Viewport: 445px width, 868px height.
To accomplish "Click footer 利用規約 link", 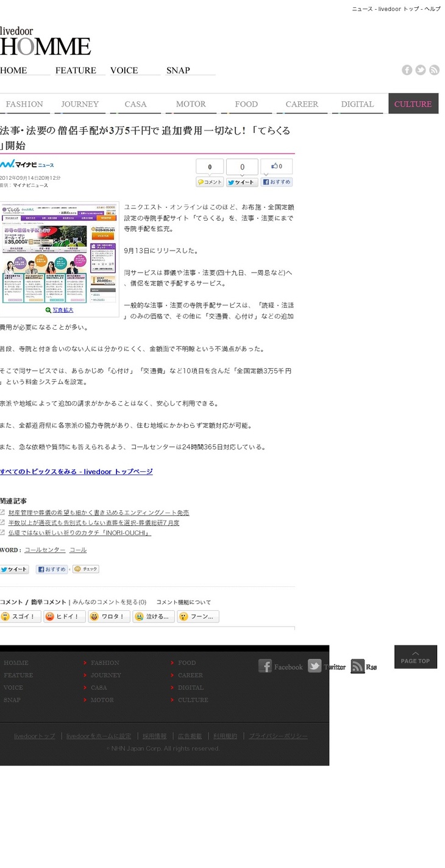I will [225, 736].
